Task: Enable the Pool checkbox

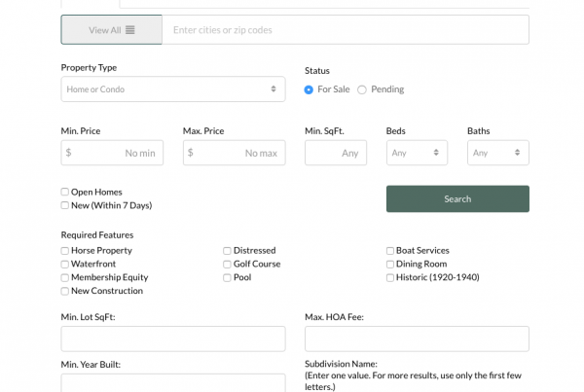Action: pyautogui.click(x=228, y=277)
